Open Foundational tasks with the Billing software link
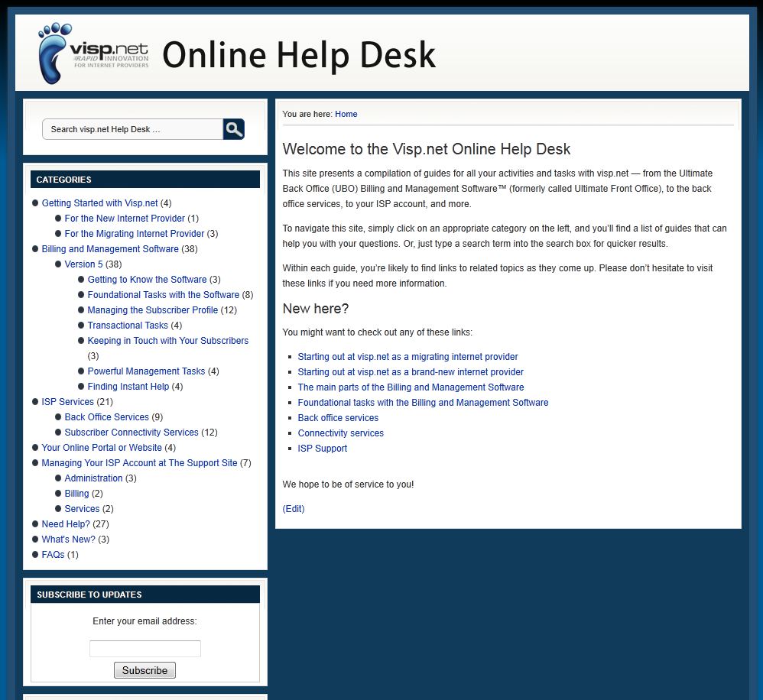 423,403
